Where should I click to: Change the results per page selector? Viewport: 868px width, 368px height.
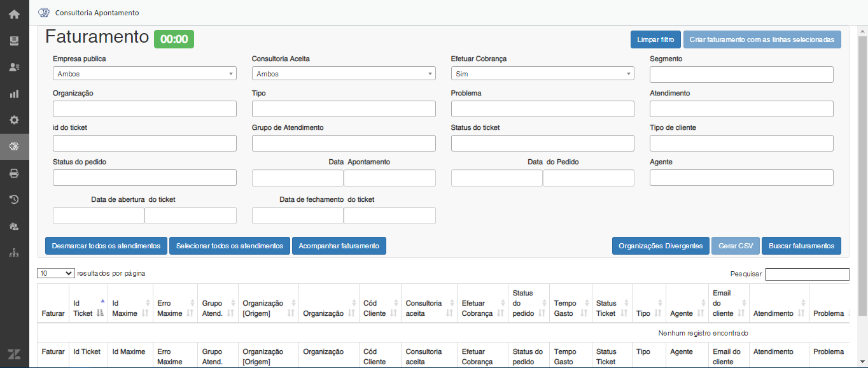coord(56,273)
